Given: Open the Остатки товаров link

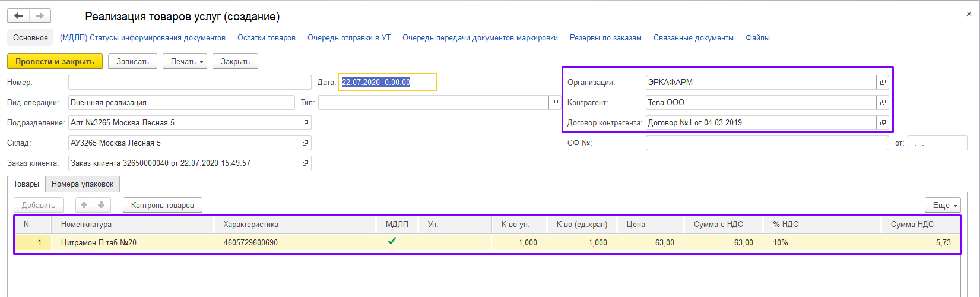Looking at the screenshot, I should (266, 38).
